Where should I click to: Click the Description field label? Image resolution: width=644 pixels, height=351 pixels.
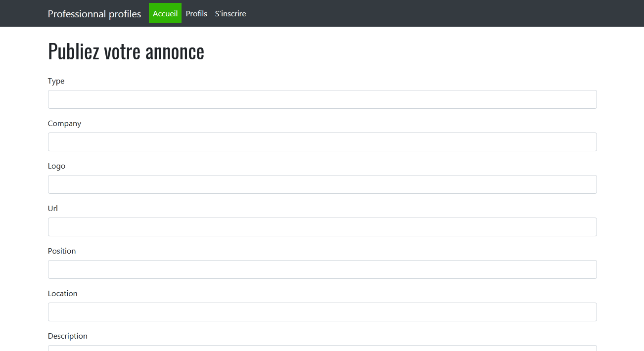(68, 336)
